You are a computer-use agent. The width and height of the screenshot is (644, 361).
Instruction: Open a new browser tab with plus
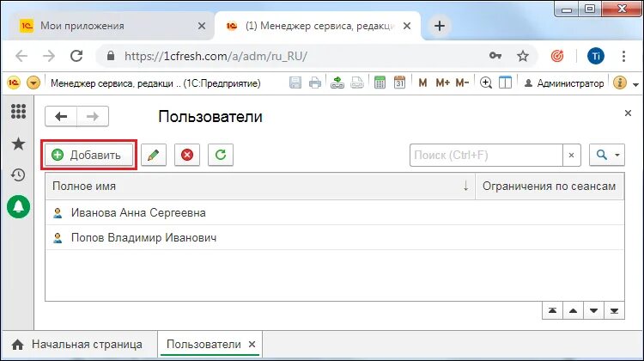440,26
